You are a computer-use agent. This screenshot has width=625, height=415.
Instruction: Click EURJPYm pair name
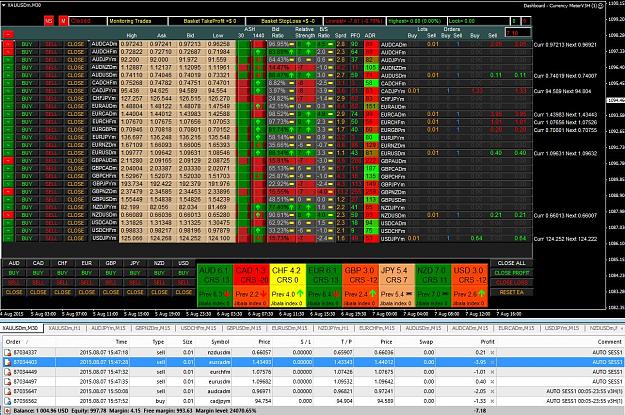tap(104, 137)
